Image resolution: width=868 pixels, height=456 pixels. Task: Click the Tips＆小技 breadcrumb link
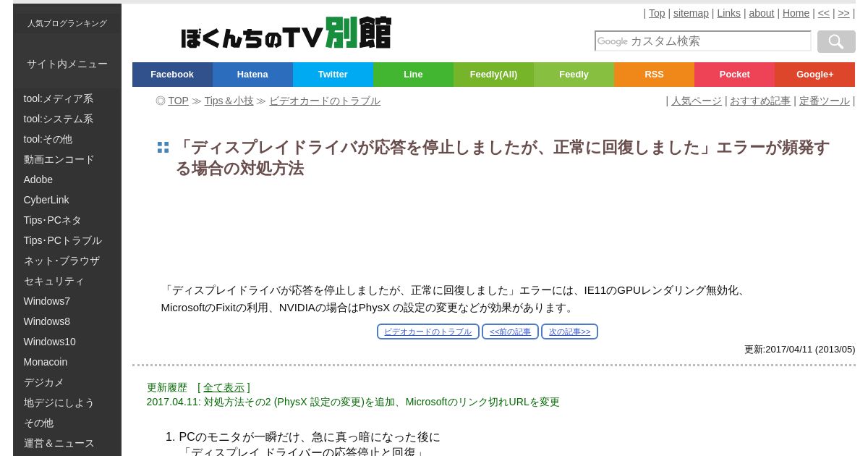pyautogui.click(x=229, y=101)
